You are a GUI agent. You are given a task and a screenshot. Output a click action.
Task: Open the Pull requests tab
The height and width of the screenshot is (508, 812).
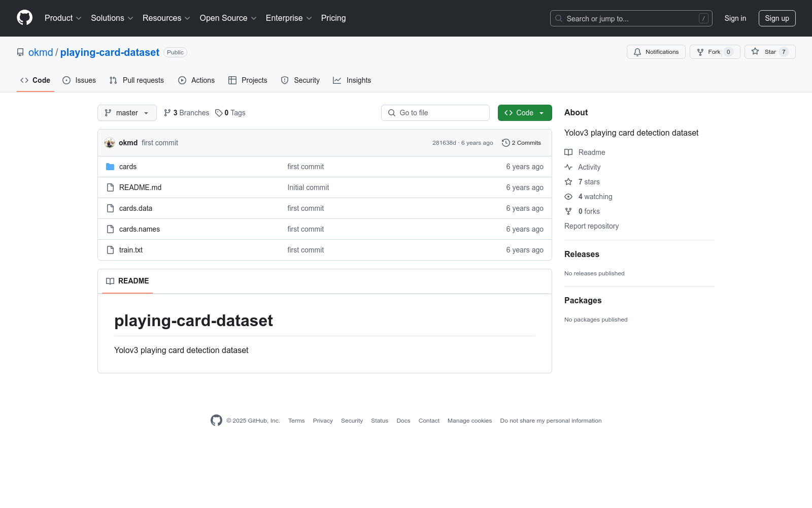click(137, 80)
